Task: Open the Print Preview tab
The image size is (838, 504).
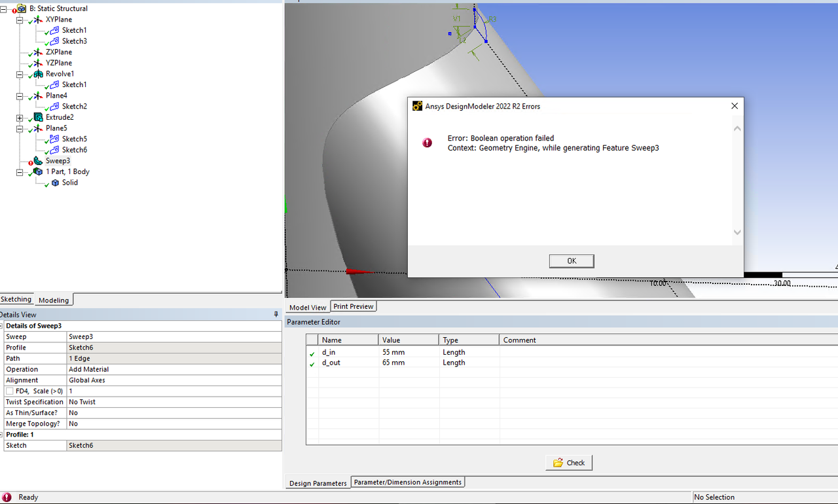Action: tap(354, 306)
